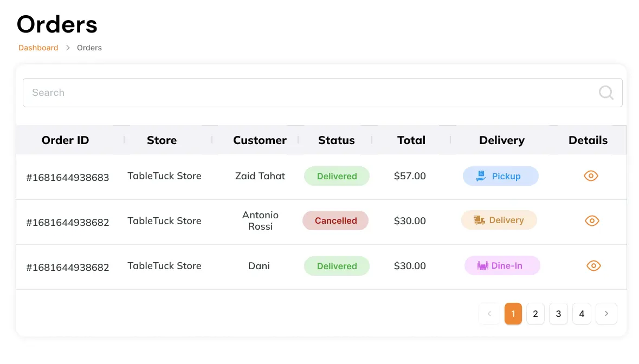Focus the Search input field
Image resolution: width=639 pixels, height=364 pixels.
click(x=309, y=93)
